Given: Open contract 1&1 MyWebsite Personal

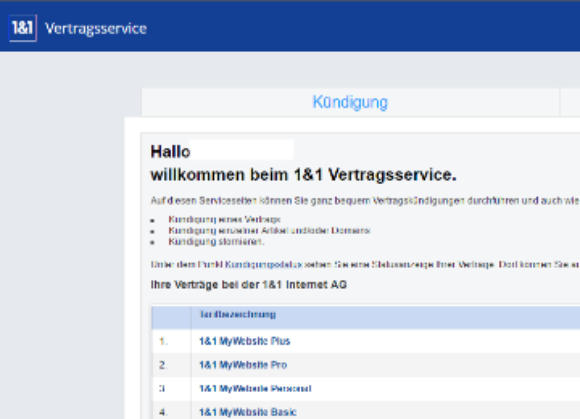Looking at the screenshot, I should (x=255, y=389).
